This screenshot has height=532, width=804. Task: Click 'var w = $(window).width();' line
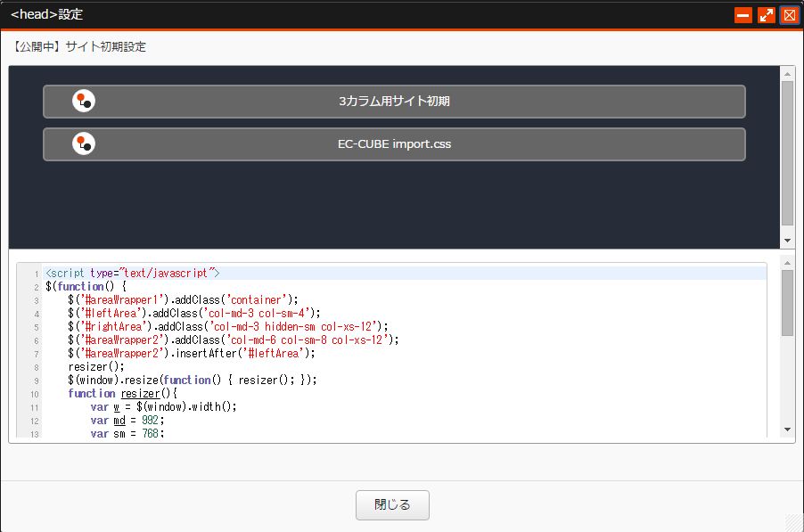click(x=164, y=406)
